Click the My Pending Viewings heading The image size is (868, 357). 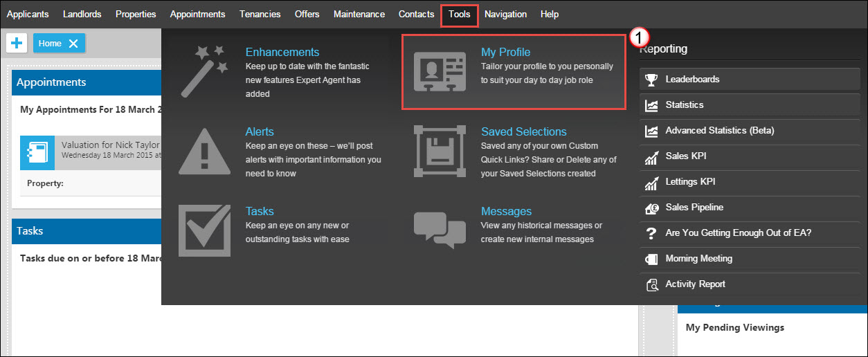pos(735,327)
